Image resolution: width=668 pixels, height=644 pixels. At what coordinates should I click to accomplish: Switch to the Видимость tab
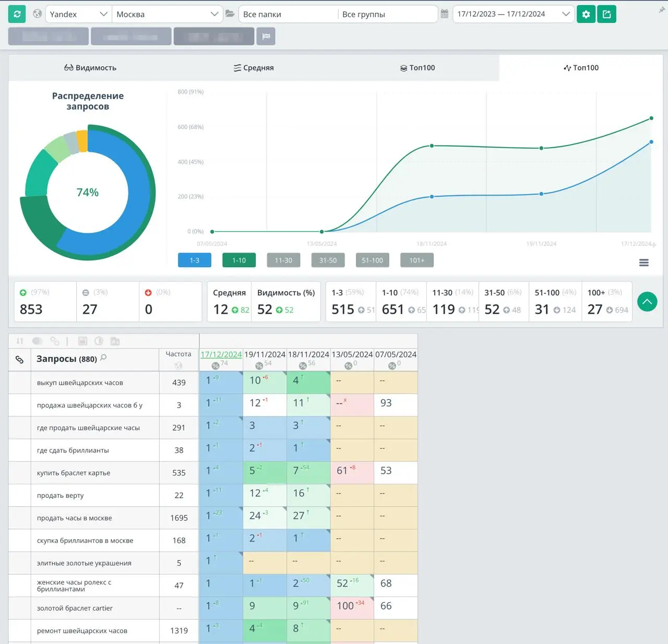(x=90, y=68)
